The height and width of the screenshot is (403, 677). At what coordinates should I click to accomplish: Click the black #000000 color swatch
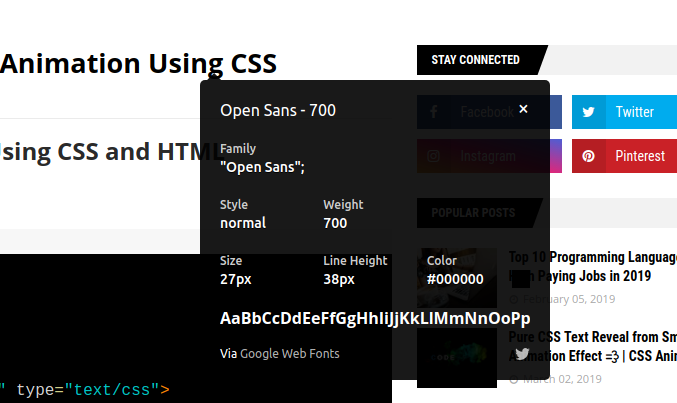click(x=520, y=280)
